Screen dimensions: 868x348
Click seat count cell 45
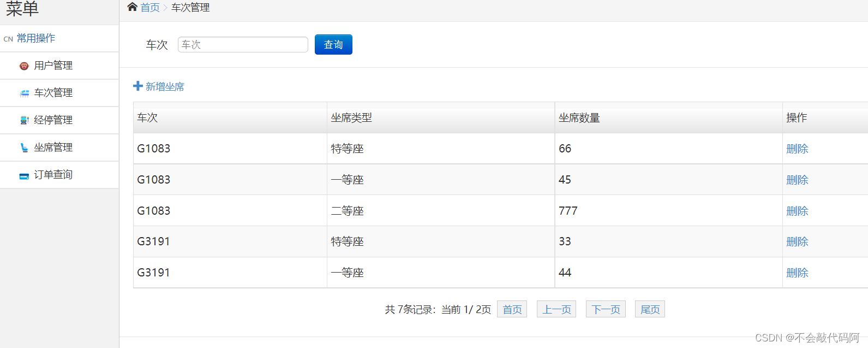668,180
